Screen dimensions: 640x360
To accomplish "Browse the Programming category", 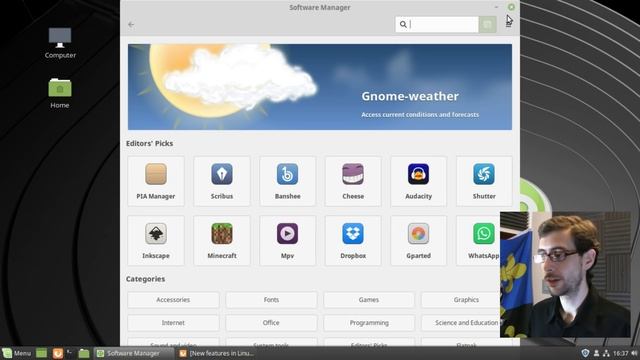I will pos(369,322).
